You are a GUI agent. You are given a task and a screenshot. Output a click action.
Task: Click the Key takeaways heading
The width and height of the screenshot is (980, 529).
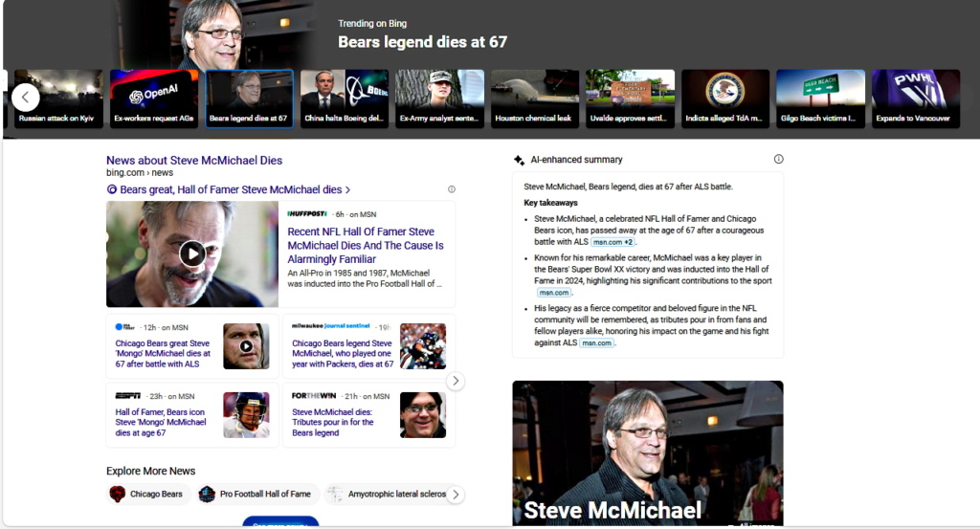(x=550, y=203)
